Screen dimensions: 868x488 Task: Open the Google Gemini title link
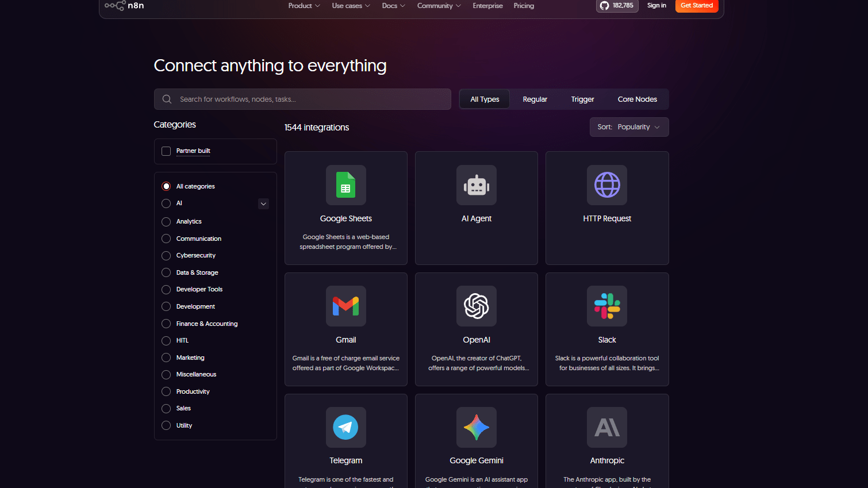pos(477,460)
